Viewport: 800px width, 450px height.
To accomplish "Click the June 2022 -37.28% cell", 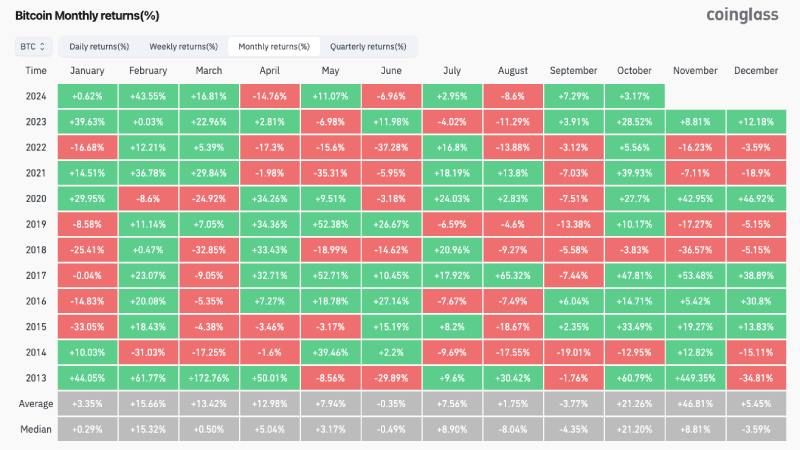I will [391, 147].
